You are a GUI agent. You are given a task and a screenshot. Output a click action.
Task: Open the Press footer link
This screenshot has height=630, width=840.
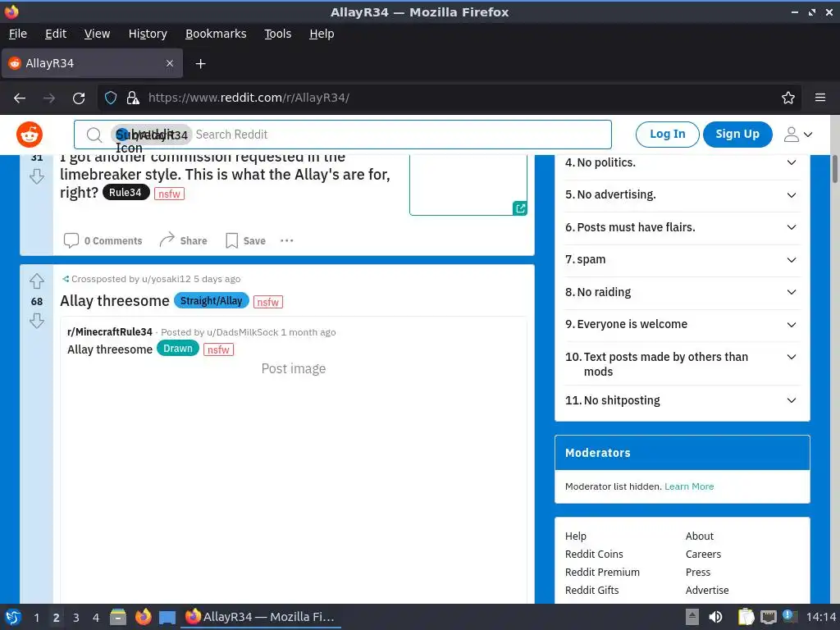pyautogui.click(x=697, y=572)
